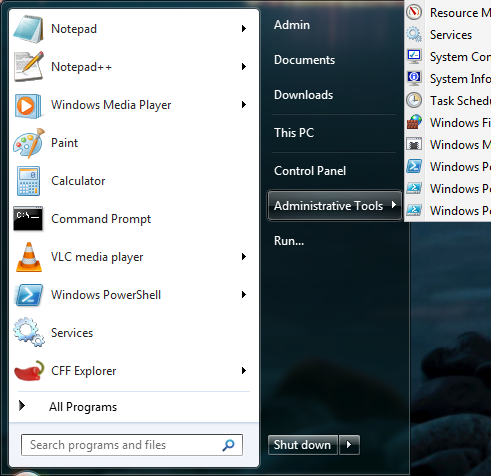This screenshot has width=491, height=476.
Task: Expand the Notepad recent files arrow
Action: 244,29
